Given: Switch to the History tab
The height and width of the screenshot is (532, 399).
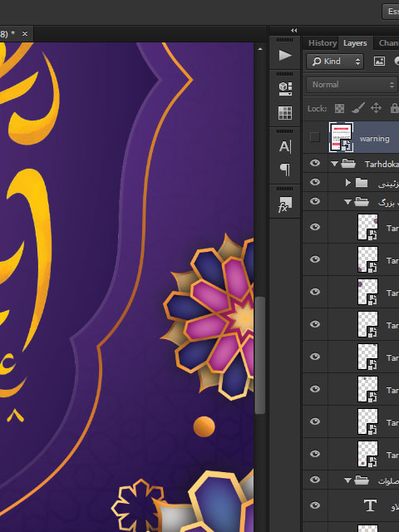Looking at the screenshot, I should coord(323,43).
